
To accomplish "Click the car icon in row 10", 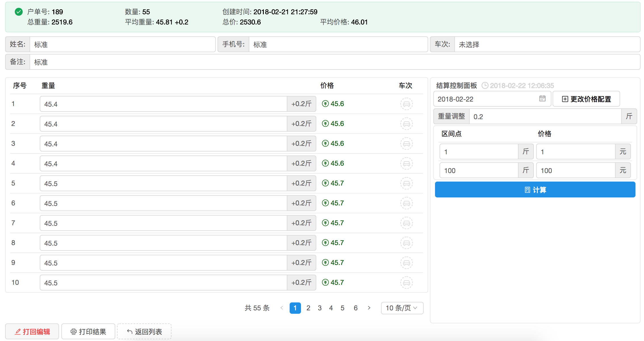I will (406, 283).
